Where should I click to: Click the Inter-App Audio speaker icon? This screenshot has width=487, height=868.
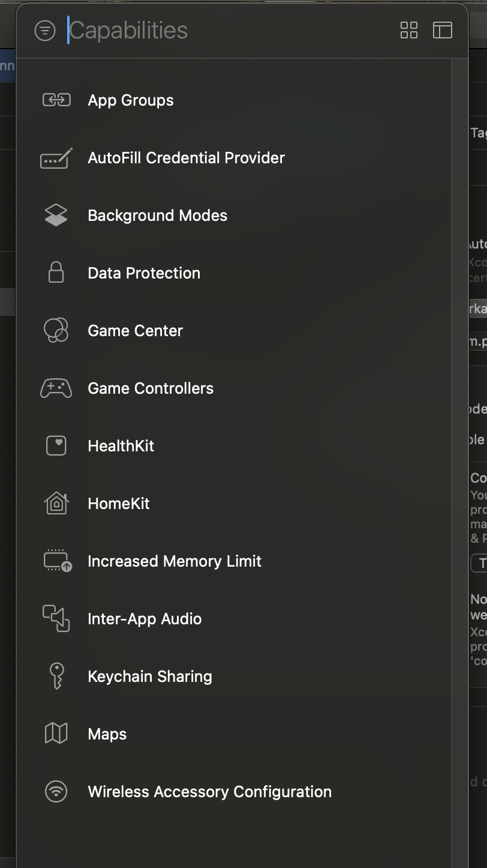(55, 618)
